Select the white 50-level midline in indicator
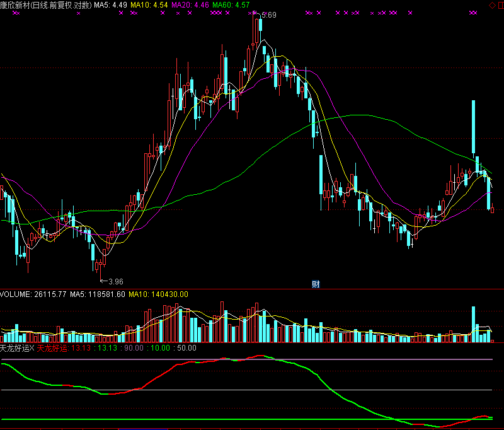 pos(247,390)
